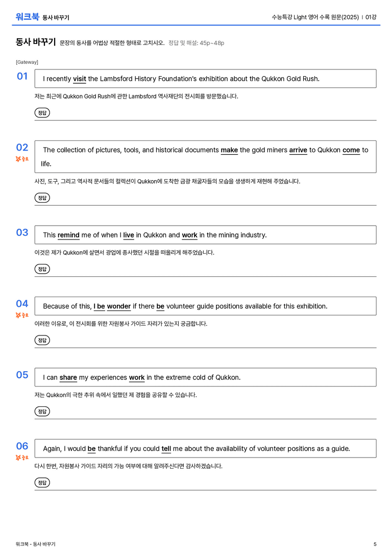The image size is (392, 555).
Task: Click the 정답 badge under question 04
Action: (42, 340)
